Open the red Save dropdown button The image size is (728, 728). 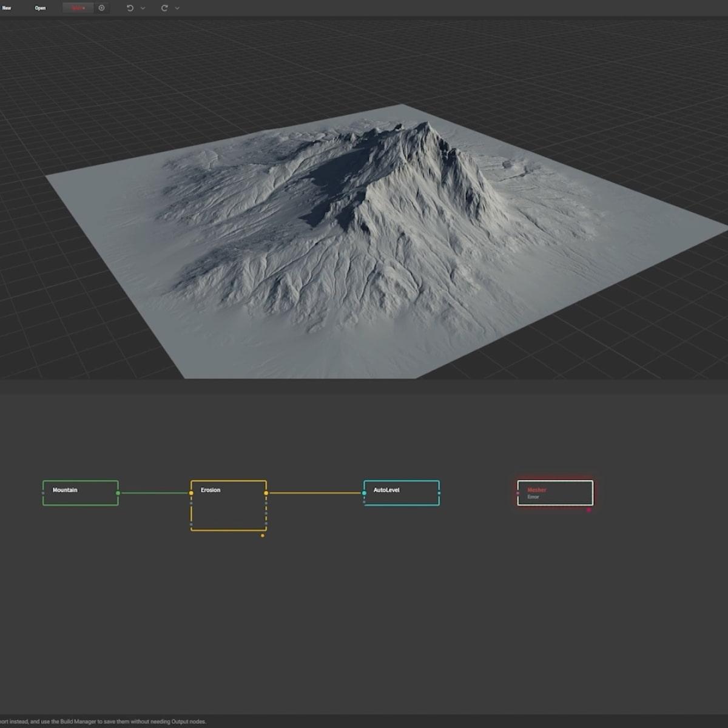point(78,8)
